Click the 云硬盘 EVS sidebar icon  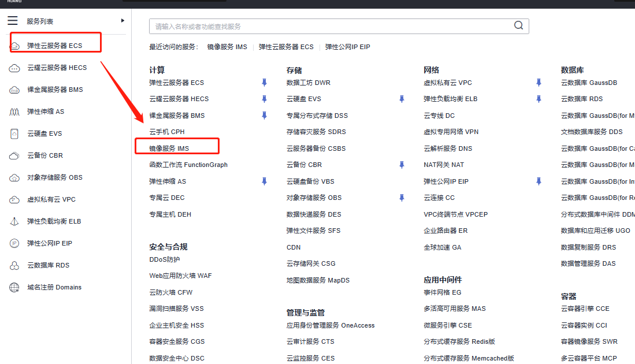[14, 133]
